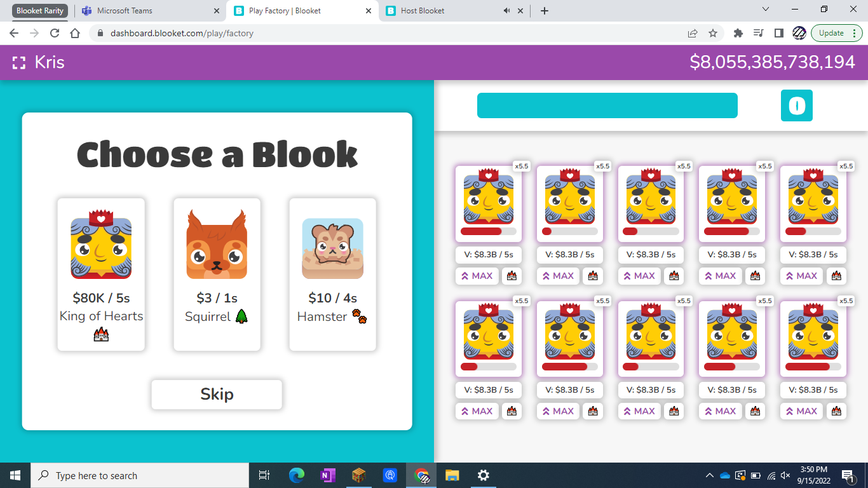
Task: Click the Skip button
Action: pos(217,395)
